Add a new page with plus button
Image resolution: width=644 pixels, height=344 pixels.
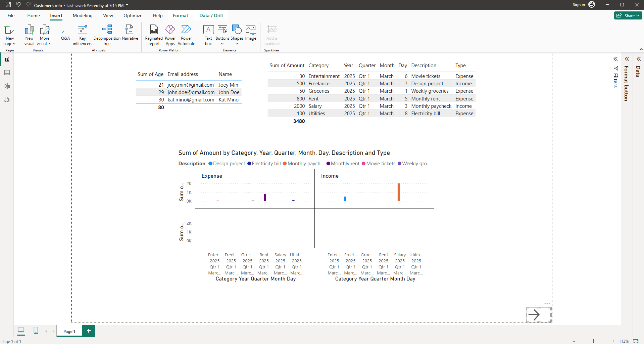(x=89, y=331)
